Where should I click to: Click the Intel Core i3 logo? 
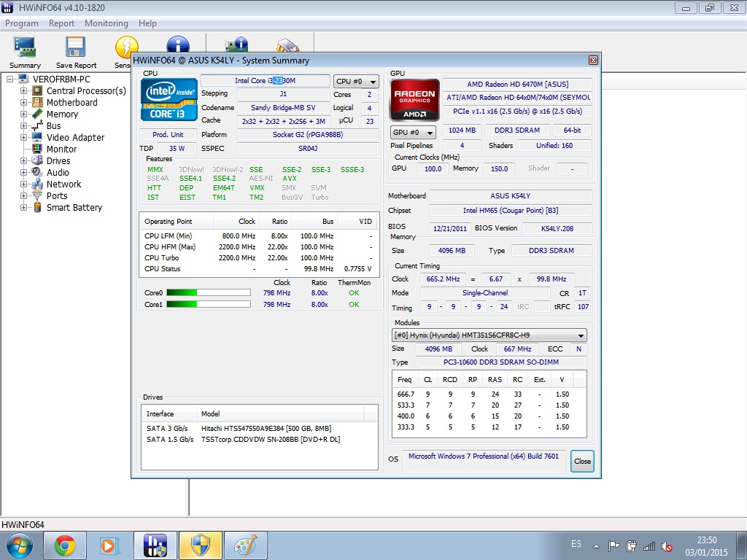pyautogui.click(x=169, y=99)
